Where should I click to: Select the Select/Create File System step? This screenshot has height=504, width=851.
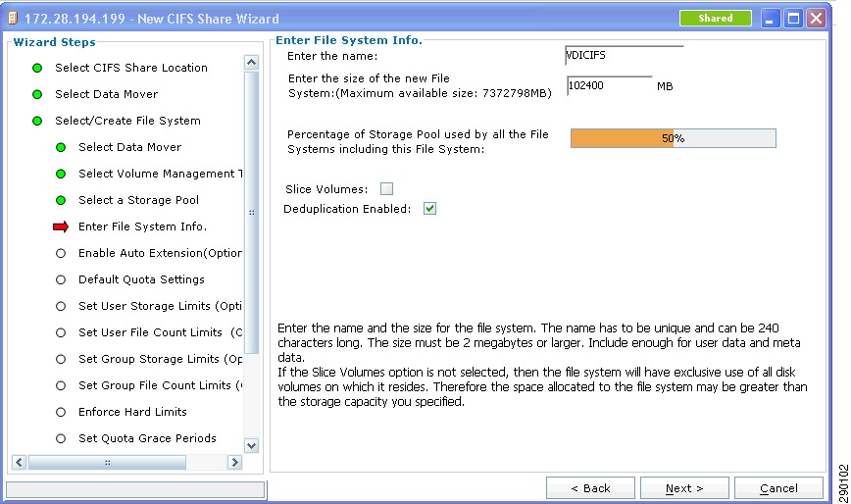127,121
